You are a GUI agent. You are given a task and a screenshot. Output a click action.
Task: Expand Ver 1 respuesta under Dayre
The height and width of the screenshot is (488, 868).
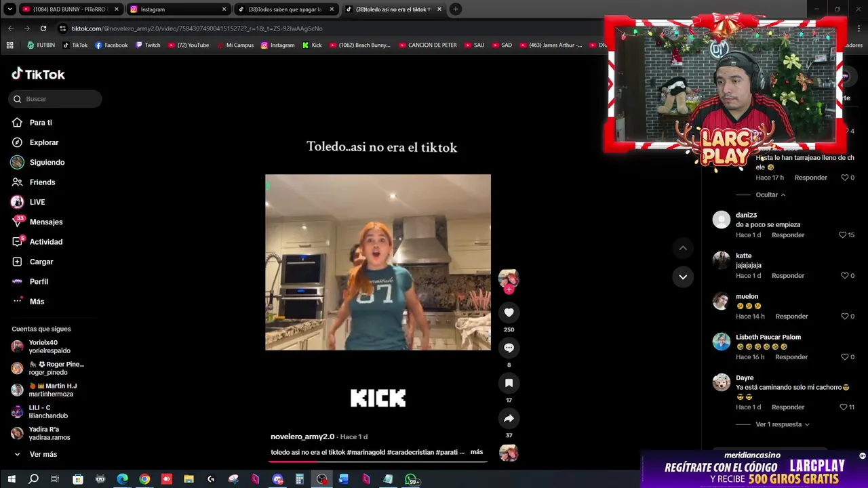(783, 424)
